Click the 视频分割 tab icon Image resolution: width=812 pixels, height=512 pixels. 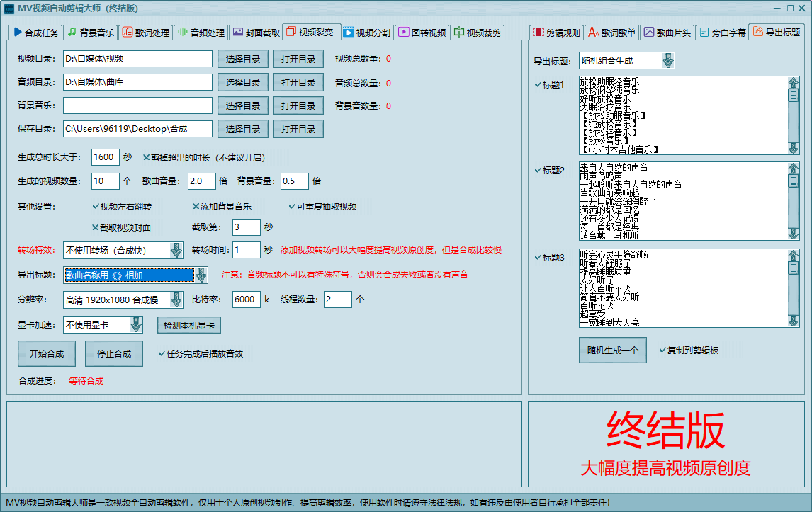pos(348,33)
